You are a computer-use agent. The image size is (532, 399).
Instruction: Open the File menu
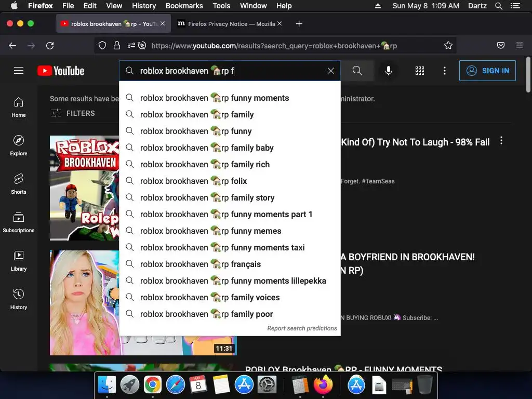[x=68, y=6]
